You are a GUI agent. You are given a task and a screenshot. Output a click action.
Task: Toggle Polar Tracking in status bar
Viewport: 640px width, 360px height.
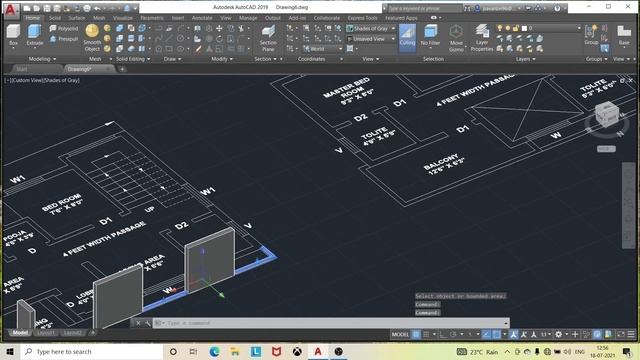(x=453, y=334)
